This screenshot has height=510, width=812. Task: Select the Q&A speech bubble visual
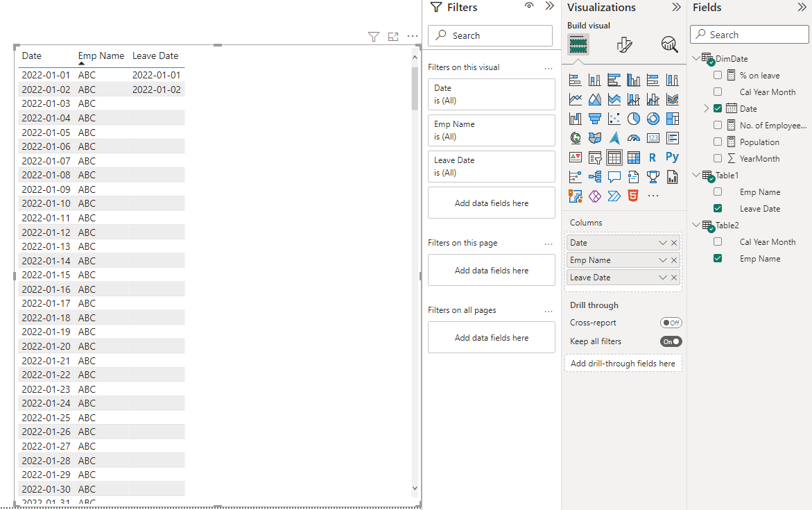tap(614, 177)
